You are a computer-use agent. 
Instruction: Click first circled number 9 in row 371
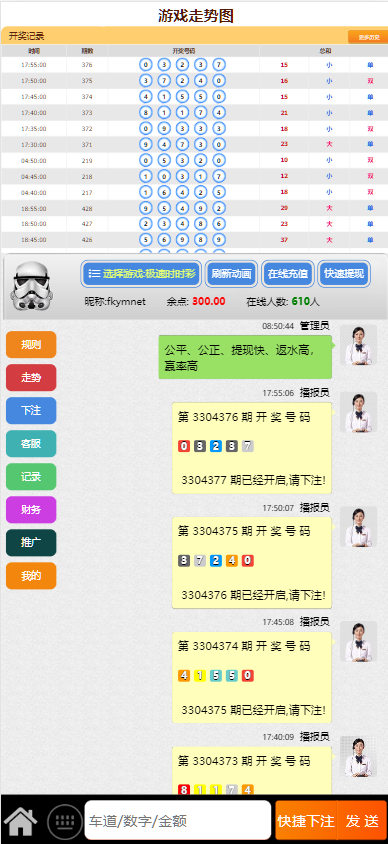146,144
